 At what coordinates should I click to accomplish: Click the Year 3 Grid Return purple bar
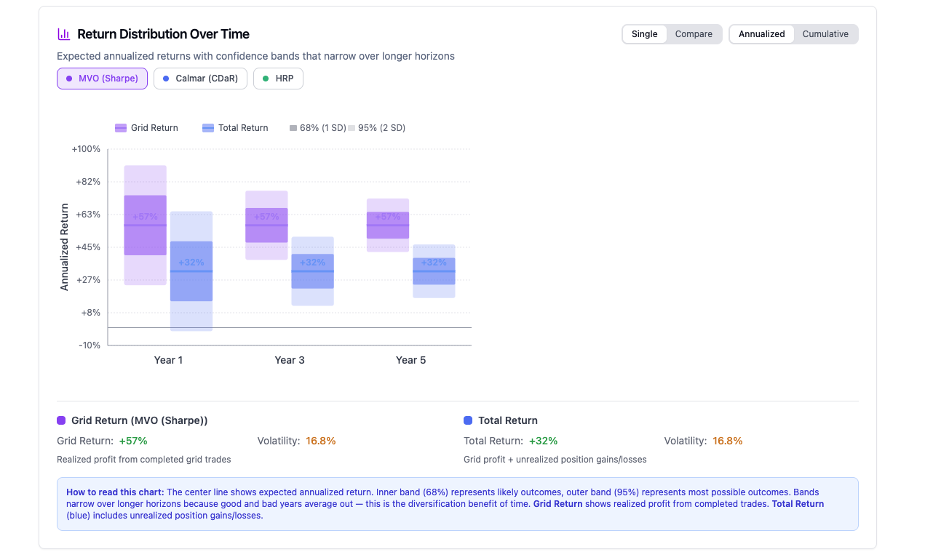pos(266,225)
